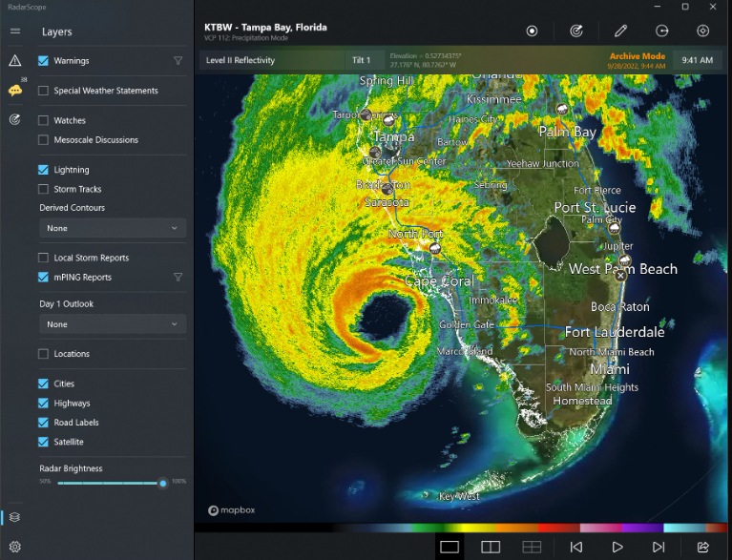The width and height of the screenshot is (732, 560).
Task: Enable Special Weather Statements checkbox
Action: click(x=43, y=91)
